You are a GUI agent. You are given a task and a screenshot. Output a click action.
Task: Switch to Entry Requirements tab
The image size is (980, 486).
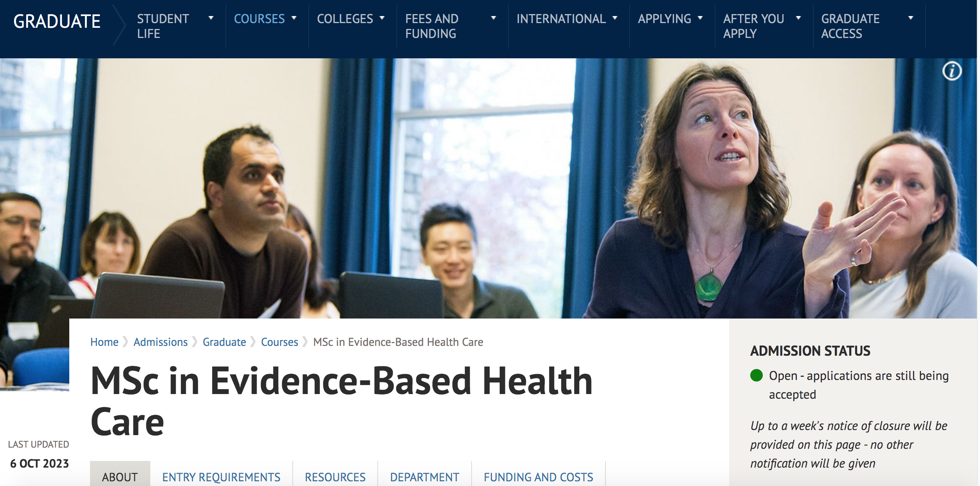[221, 476]
